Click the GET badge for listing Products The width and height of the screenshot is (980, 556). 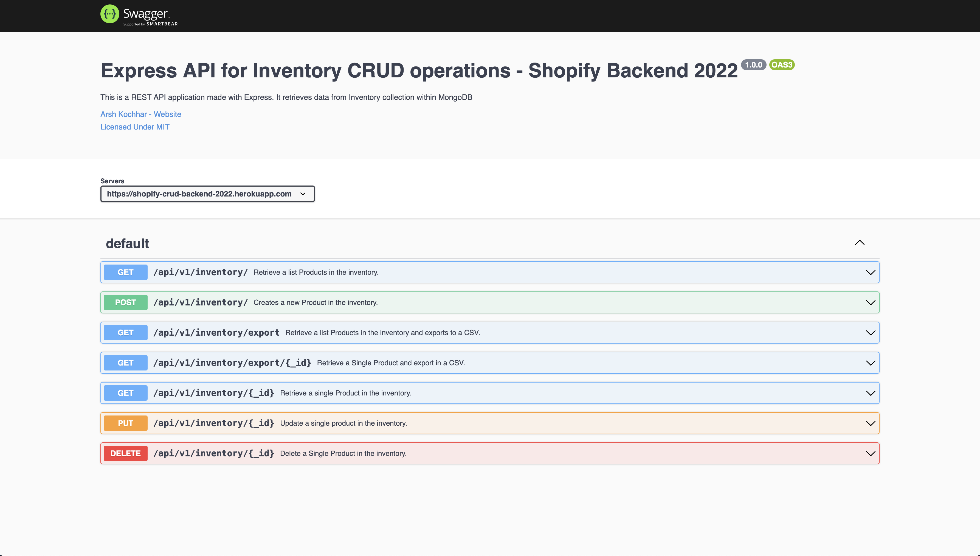(x=126, y=272)
